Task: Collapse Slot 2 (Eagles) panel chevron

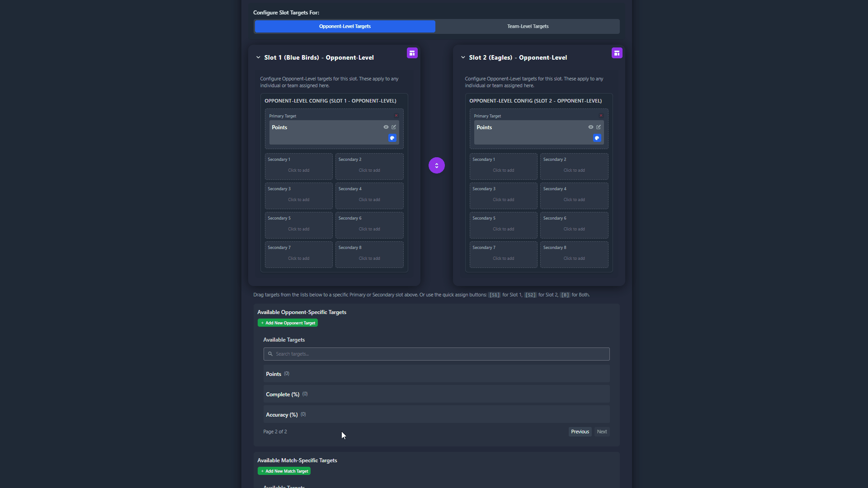Action: point(463,57)
